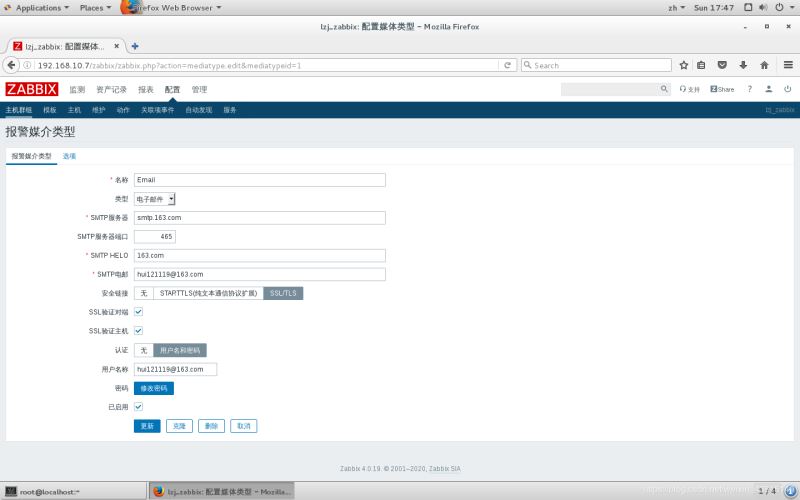
Task: Go to Firefox home page icon
Action: tap(764, 65)
